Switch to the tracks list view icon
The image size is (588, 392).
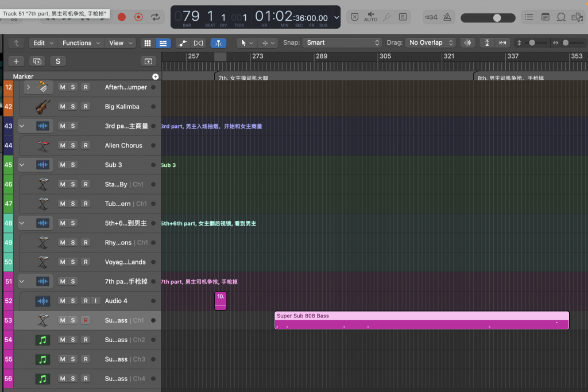(x=163, y=43)
